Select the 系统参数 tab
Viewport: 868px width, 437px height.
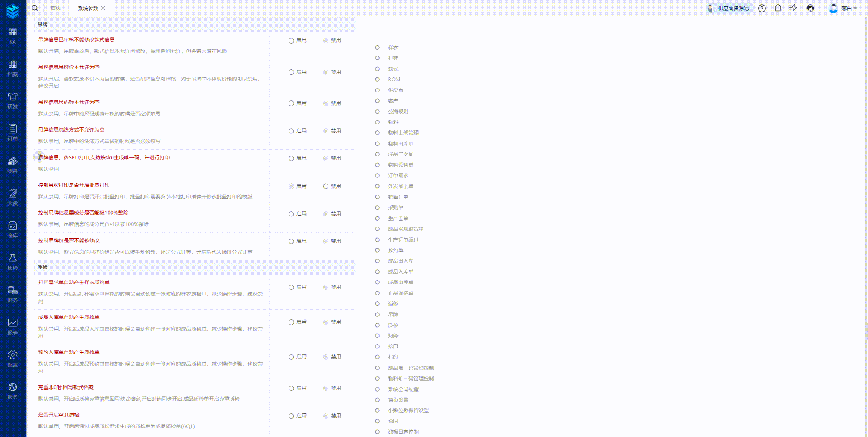(88, 8)
